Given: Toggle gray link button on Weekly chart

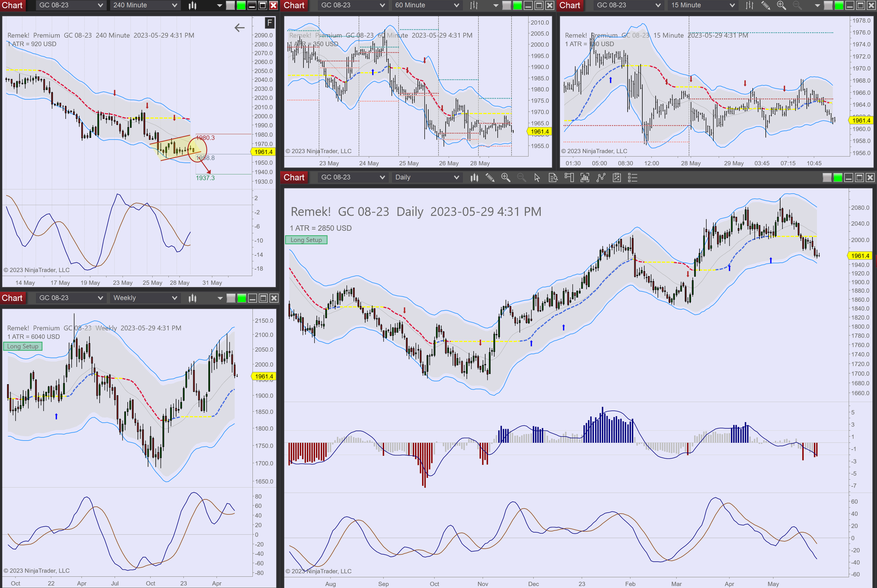Looking at the screenshot, I should click(231, 298).
